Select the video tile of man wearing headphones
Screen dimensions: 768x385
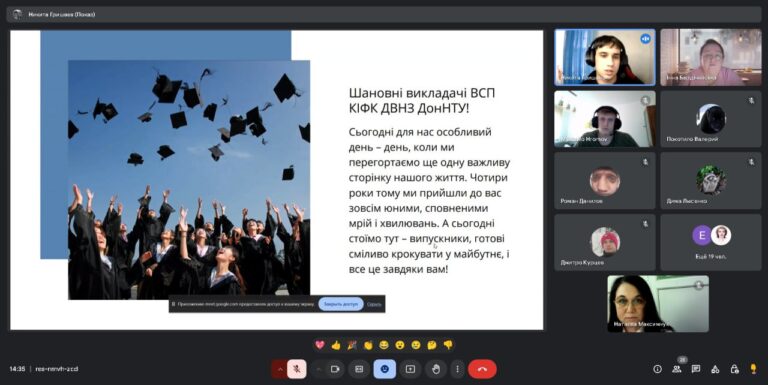tap(605, 119)
